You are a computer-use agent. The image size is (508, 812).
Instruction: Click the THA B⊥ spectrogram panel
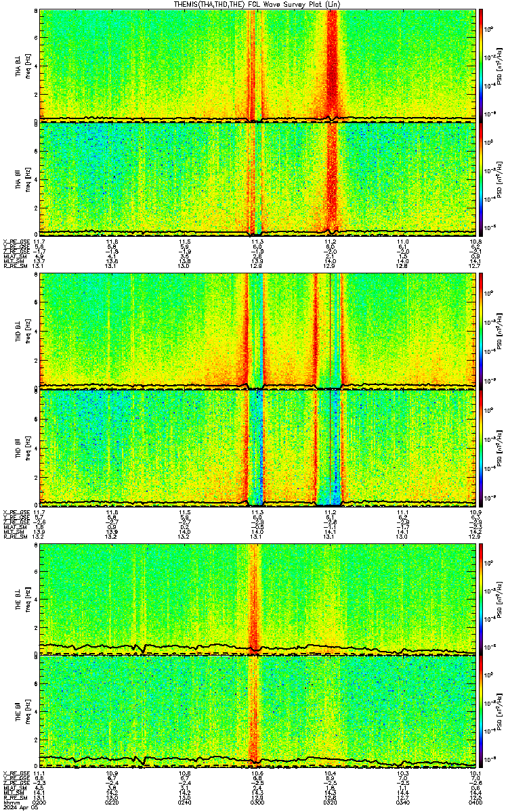[x=257, y=65]
